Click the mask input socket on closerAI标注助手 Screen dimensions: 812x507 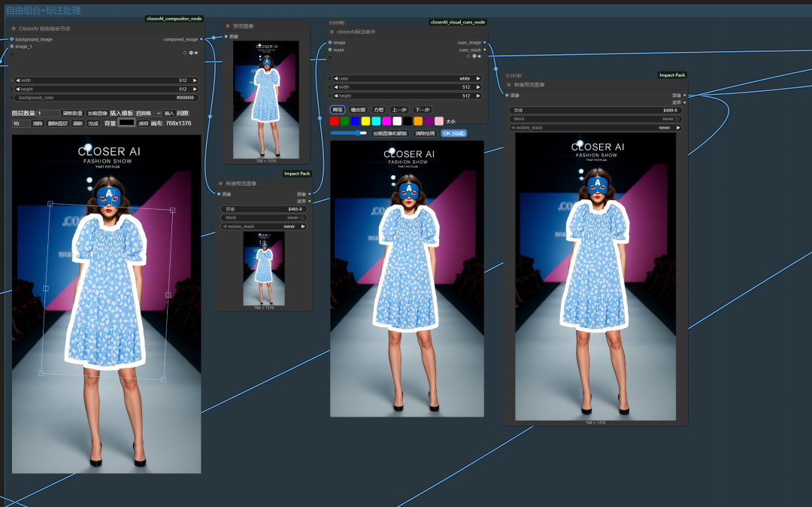coord(330,50)
